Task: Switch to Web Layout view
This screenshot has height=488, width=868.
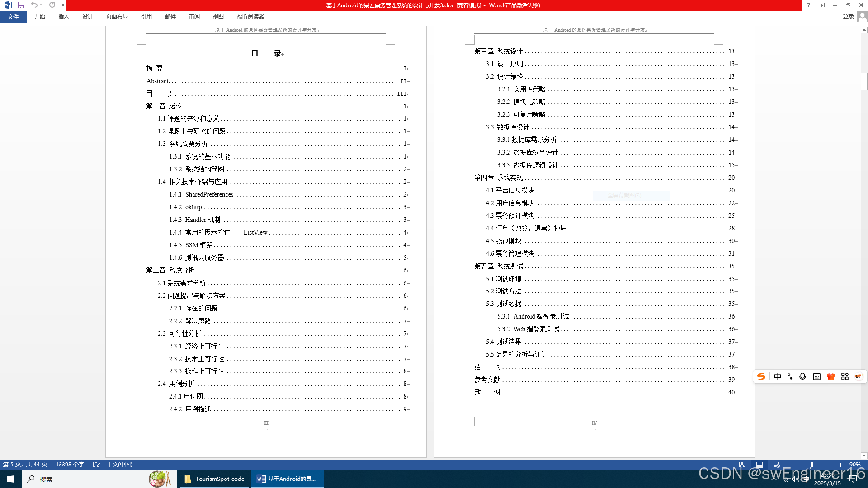Action: click(776, 465)
